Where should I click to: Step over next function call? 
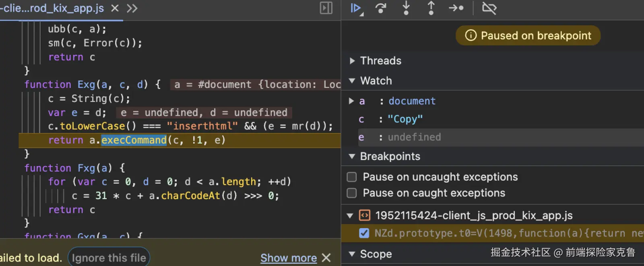(381, 8)
